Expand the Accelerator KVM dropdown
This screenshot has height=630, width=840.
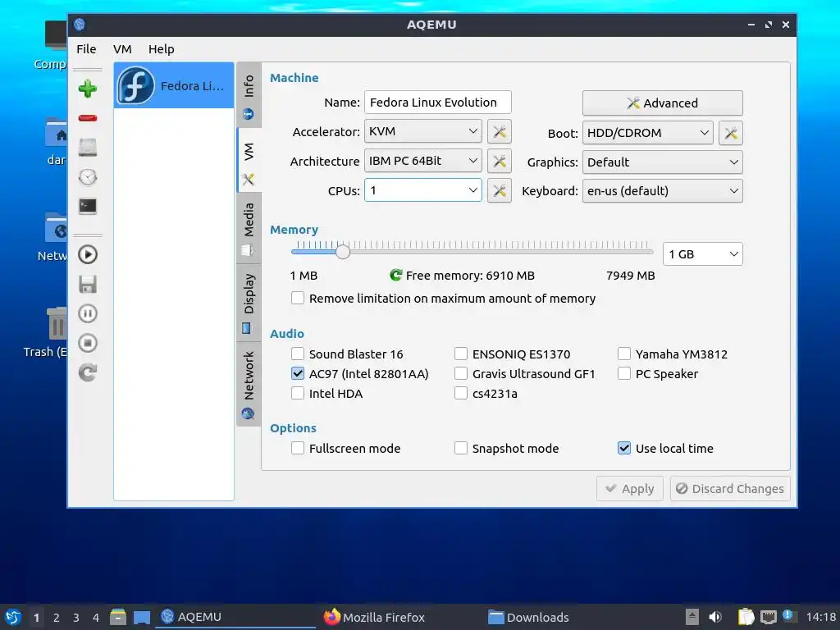pyautogui.click(x=423, y=132)
